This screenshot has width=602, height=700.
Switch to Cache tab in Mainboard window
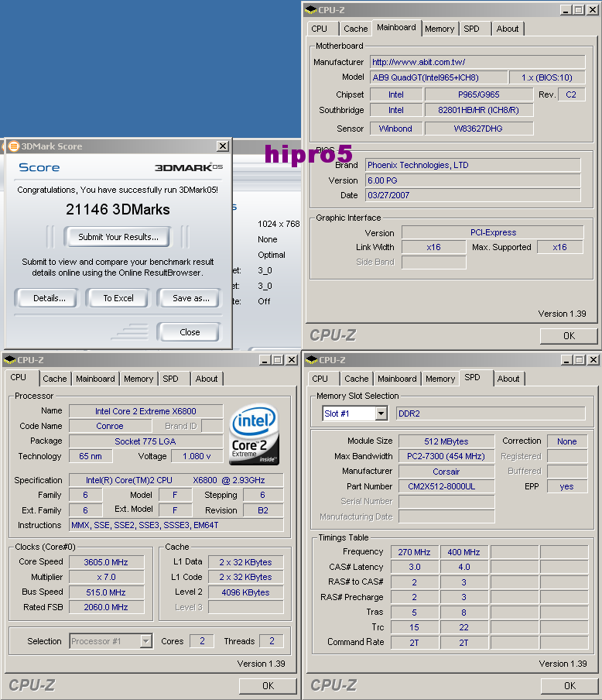point(356,29)
